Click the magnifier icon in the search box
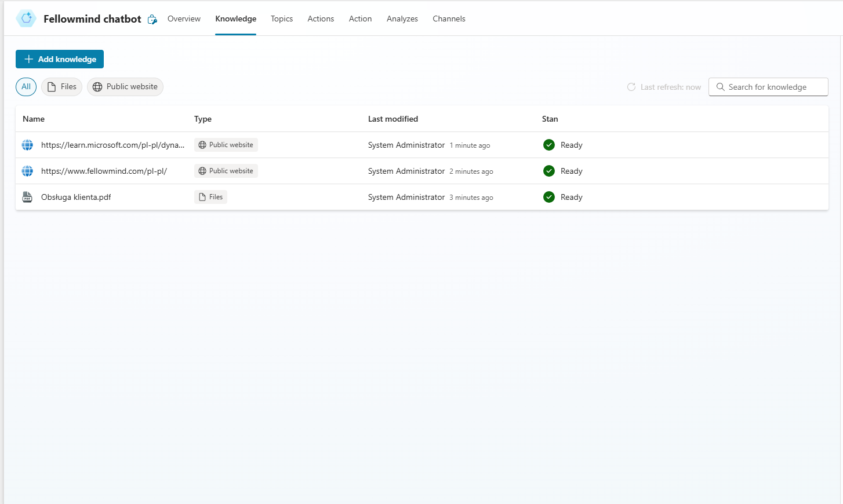The image size is (843, 504). pos(721,87)
